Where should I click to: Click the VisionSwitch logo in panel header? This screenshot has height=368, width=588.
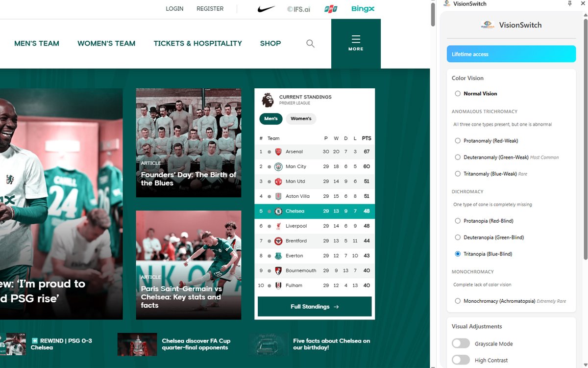tap(488, 25)
